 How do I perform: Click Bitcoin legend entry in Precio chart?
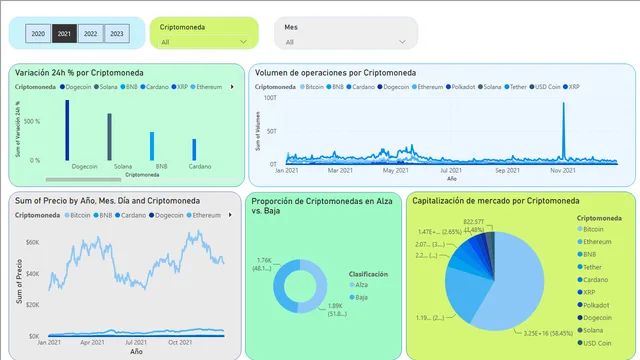[77, 215]
